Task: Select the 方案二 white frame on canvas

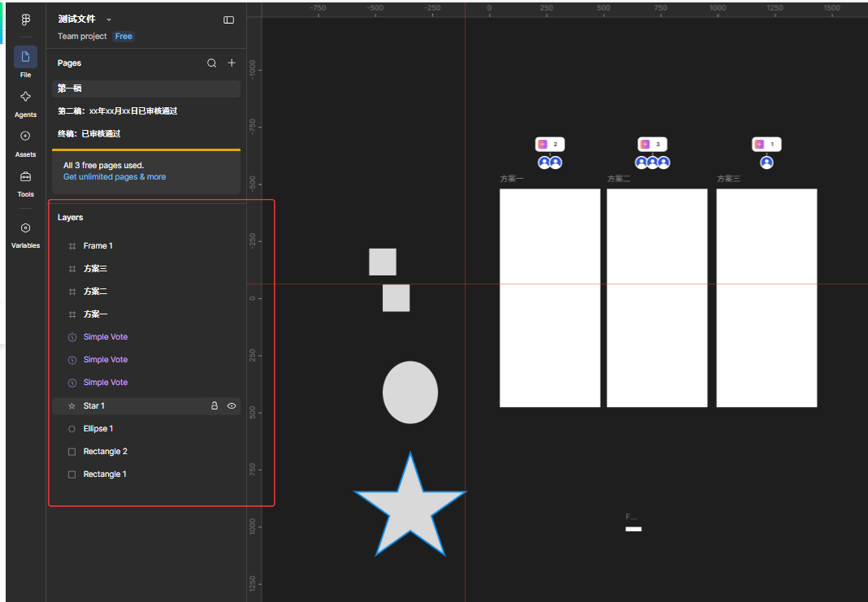Action: (657, 298)
